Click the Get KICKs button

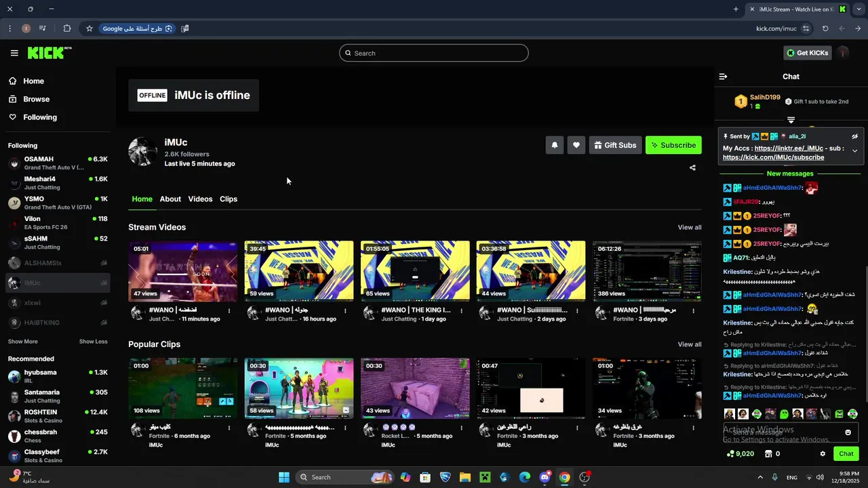click(x=808, y=53)
